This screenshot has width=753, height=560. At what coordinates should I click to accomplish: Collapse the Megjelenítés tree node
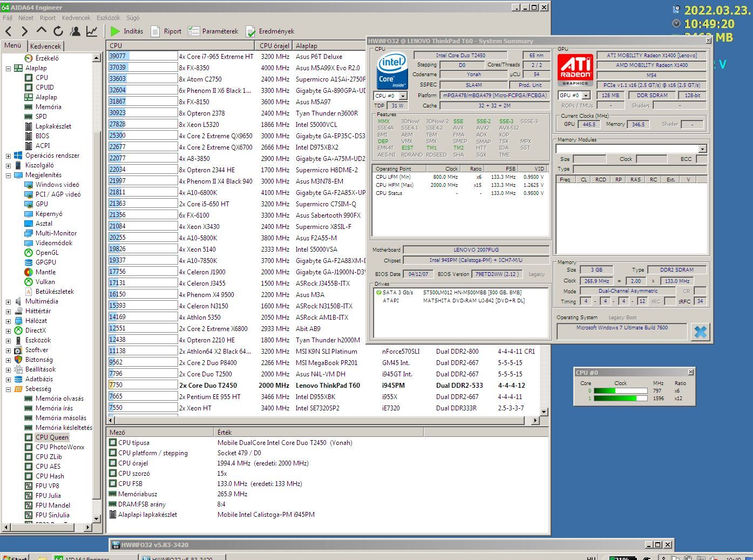pyautogui.click(x=8, y=175)
